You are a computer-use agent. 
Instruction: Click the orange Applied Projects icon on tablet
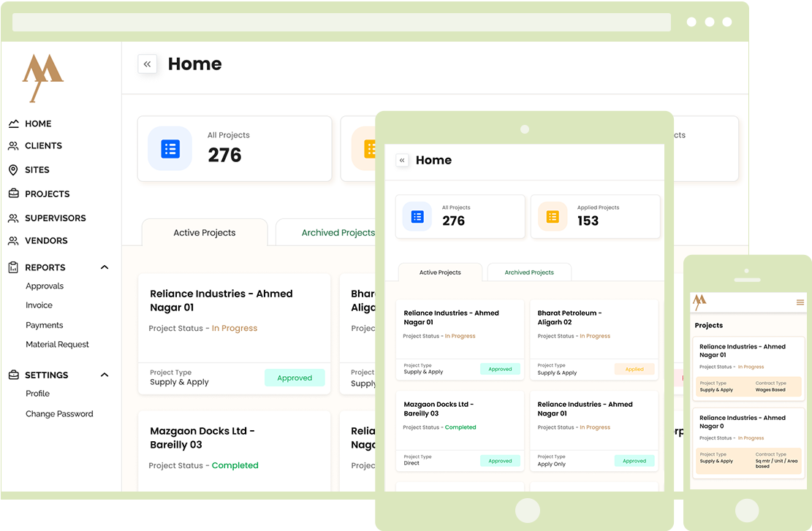553,217
